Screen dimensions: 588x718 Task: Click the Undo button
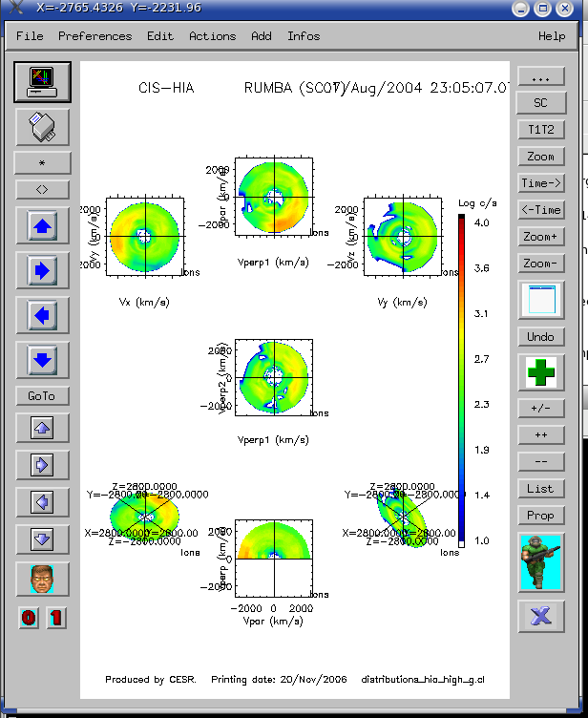540,336
